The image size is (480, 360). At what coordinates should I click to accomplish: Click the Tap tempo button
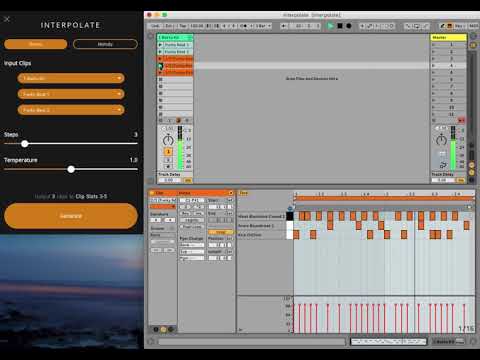(x=182, y=26)
